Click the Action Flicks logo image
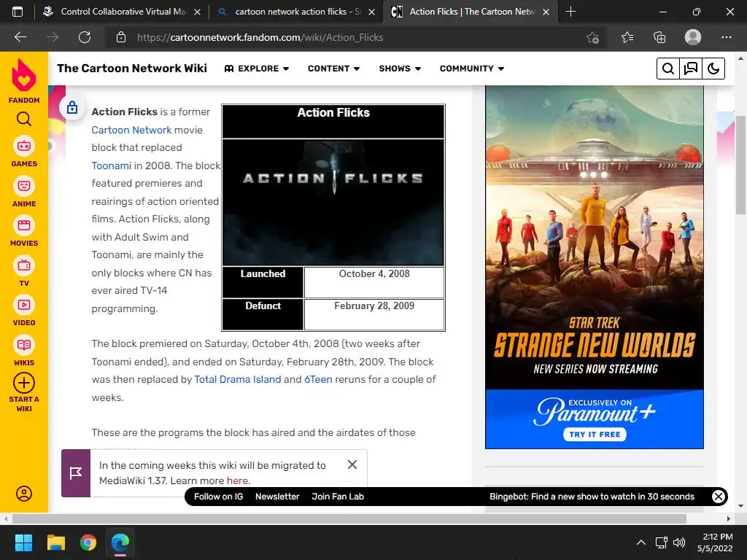Viewport: 747px width, 560px height. (x=333, y=202)
